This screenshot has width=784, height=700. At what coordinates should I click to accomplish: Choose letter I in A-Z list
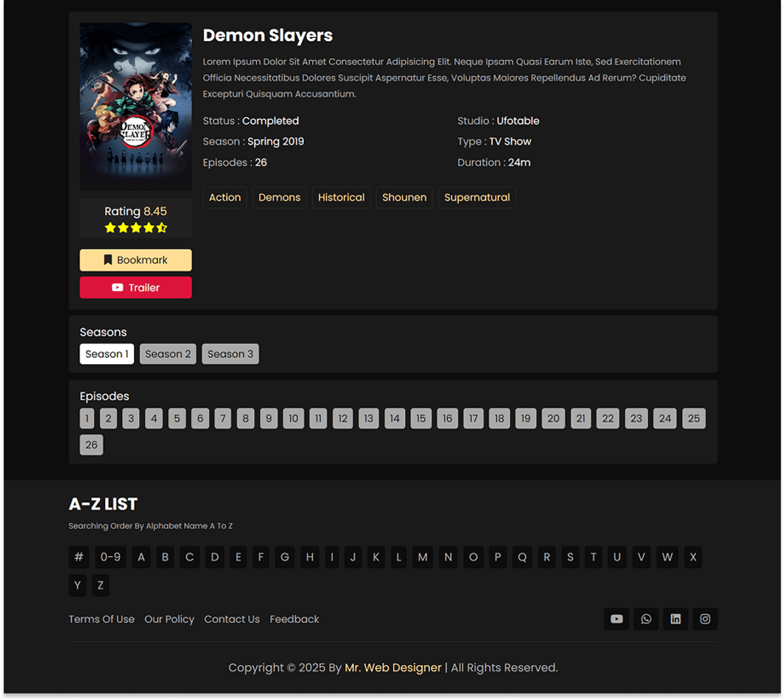(x=332, y=558)
